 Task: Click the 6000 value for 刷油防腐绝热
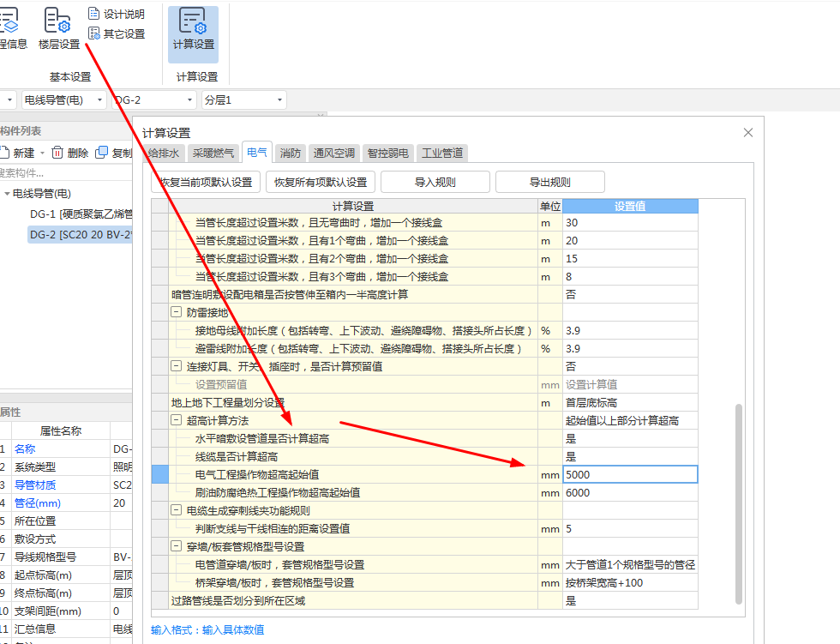[x=630, y=493]
